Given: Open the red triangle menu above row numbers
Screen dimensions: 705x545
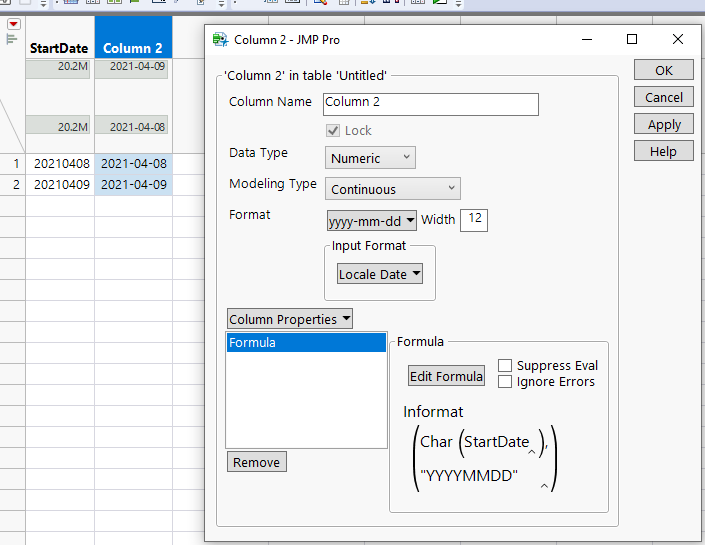Looking at the screenshot, I should coord(14,24).
